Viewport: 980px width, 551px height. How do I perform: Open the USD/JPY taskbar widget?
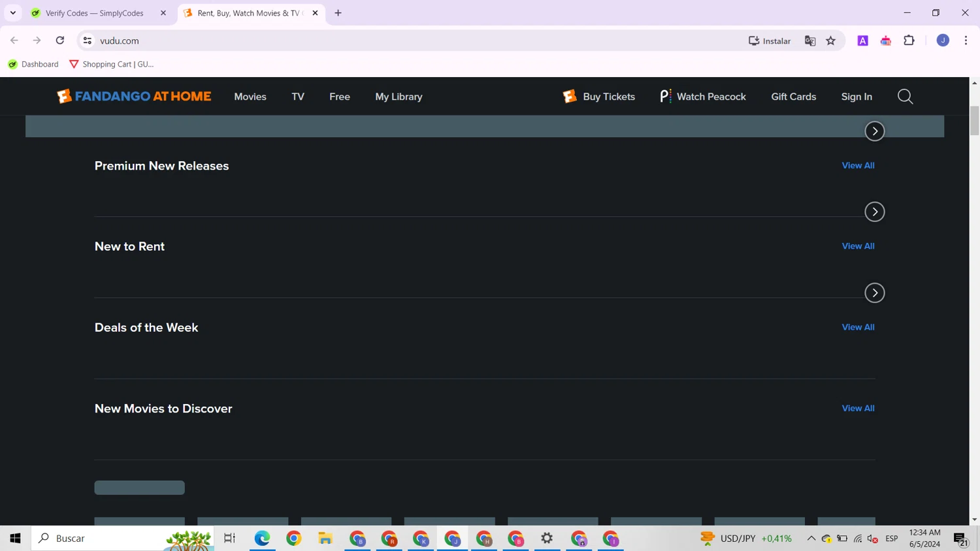(745, 539)
